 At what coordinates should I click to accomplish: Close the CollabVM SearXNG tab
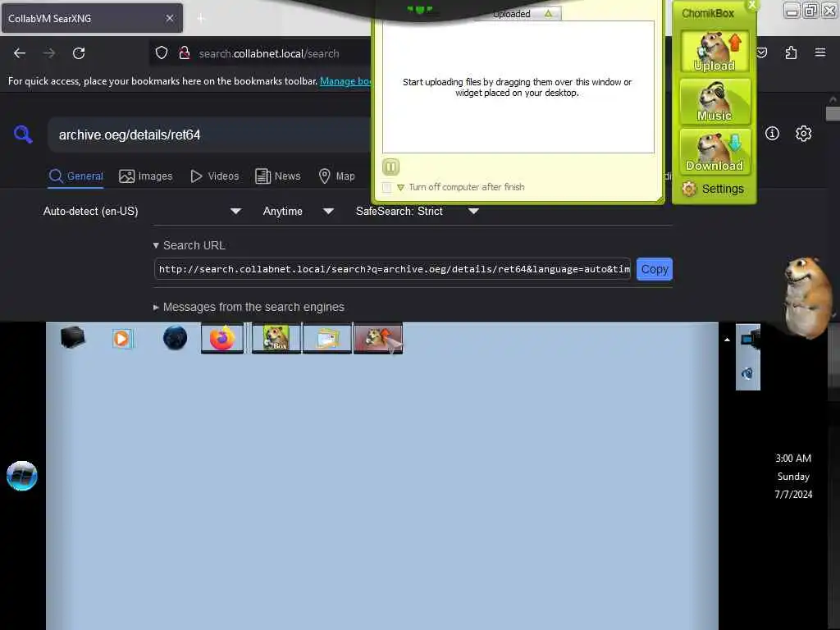[169, 18]
